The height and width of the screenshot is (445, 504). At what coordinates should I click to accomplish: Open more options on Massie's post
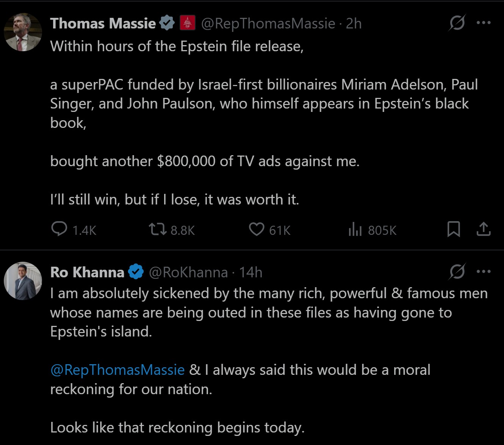(x=484, y=23)
